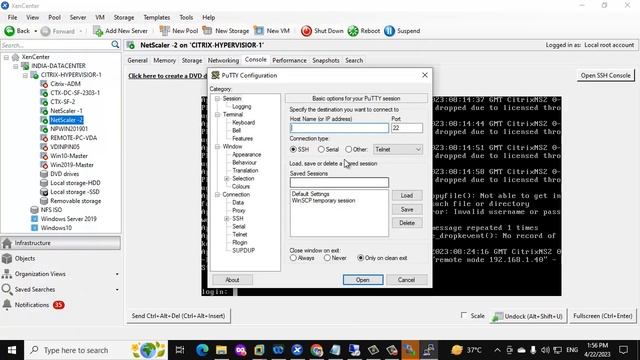Screen dimensions: 640x360
Task: Click the New VM toolbar icon
Action: tap(259, 31)
